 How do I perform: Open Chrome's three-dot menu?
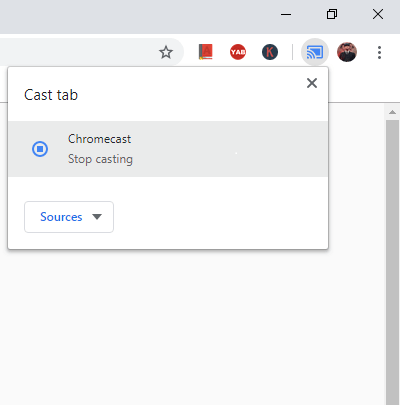point(379,52)
